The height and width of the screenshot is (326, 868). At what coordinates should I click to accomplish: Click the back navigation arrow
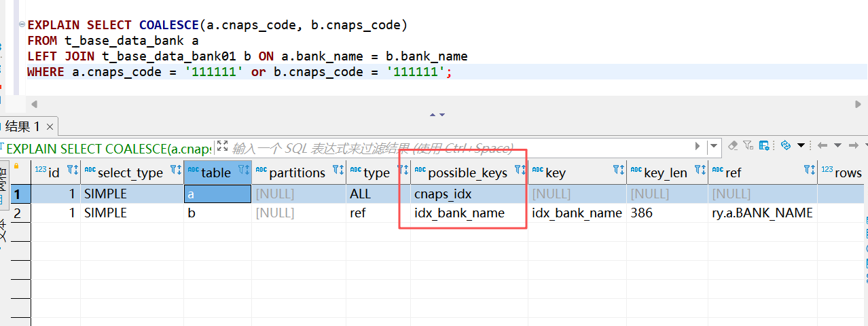822,145
